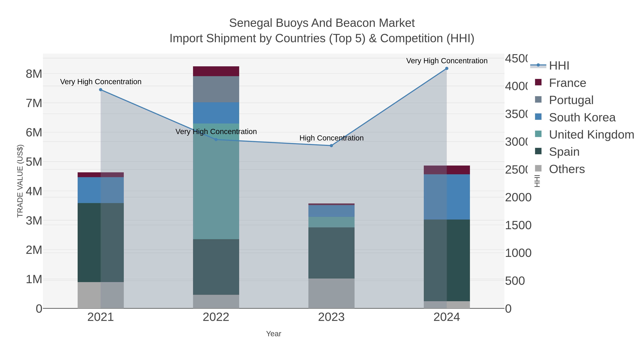Click the United Kingdom segment of 2022 bar
The height and width of the screenshot is (362, 644).
(x=216, y=181)
